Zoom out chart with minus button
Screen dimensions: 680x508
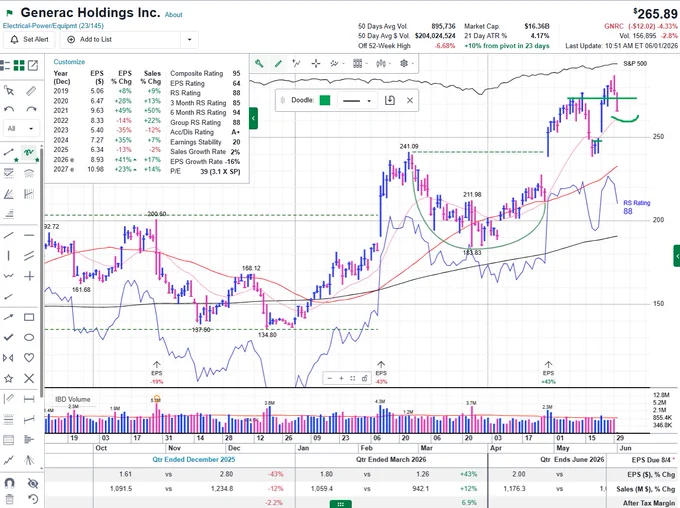click(330, 378)
